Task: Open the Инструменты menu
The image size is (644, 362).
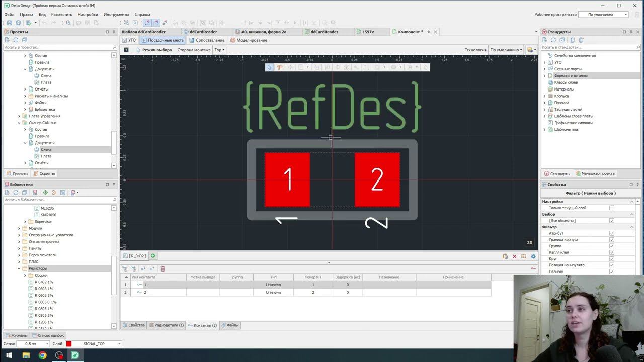Action: [x=116, y=14]
